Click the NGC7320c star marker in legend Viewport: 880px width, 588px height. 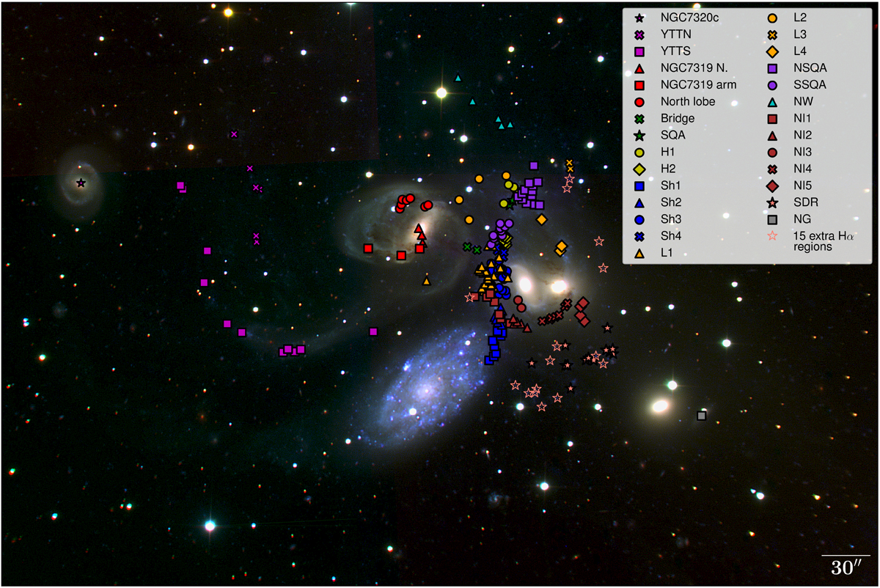point(639,18)
